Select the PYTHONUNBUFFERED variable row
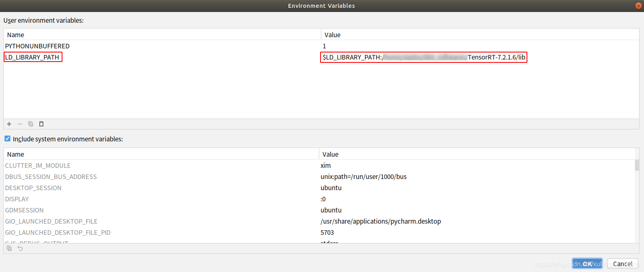 pos(37,46)
